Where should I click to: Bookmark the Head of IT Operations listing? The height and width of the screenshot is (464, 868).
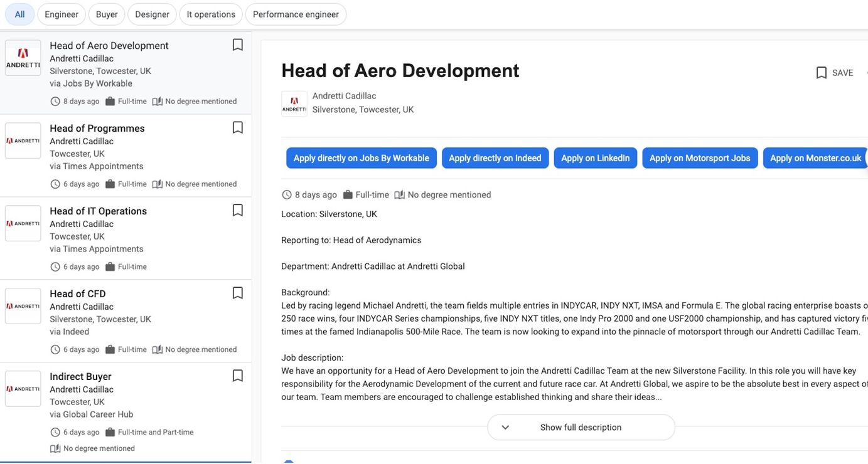coord(238,211)
